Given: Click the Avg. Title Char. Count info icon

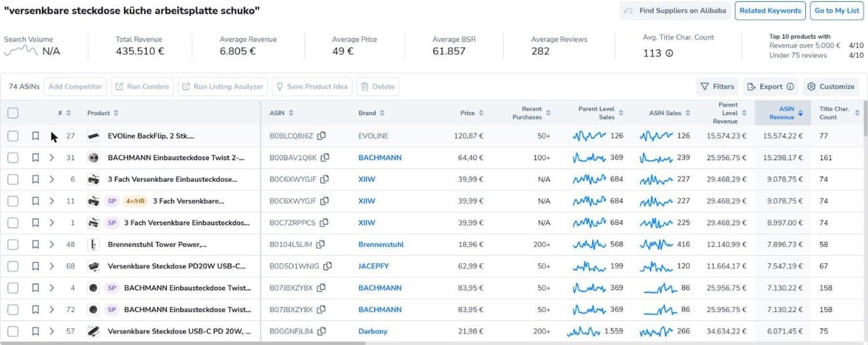Looking at the screenshot, I should [669, 53].
